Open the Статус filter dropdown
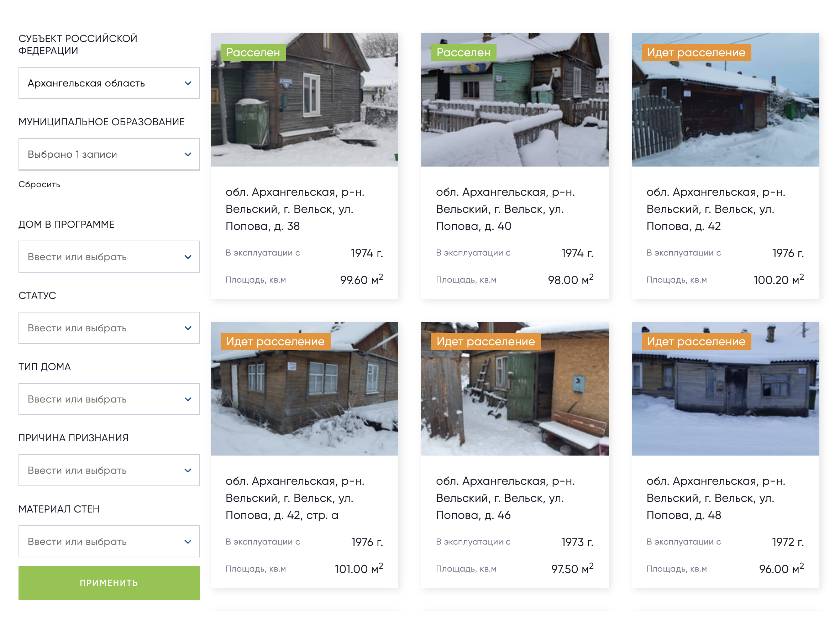Screen dimensions: 840x641 pyautogui.click(x=109, y=328)
